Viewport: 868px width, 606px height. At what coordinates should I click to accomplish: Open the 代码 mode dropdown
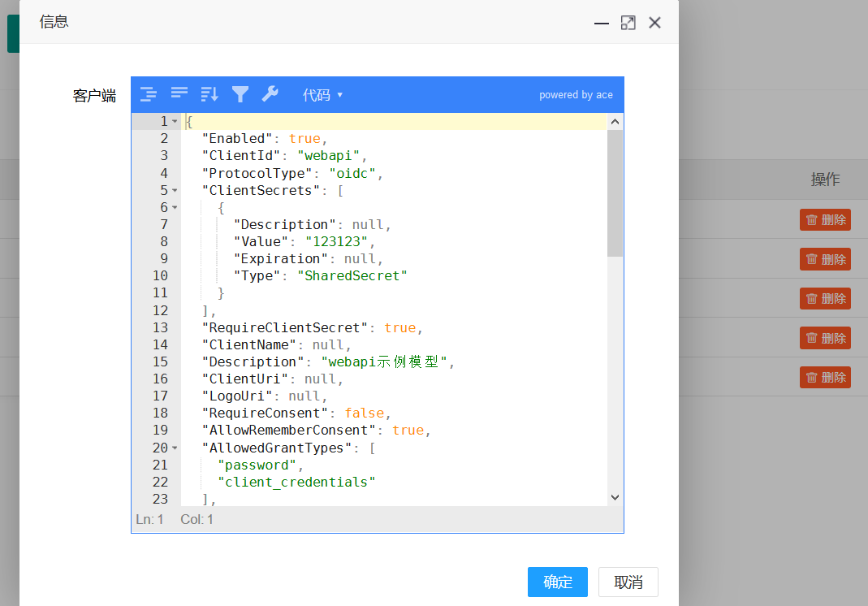322,95
